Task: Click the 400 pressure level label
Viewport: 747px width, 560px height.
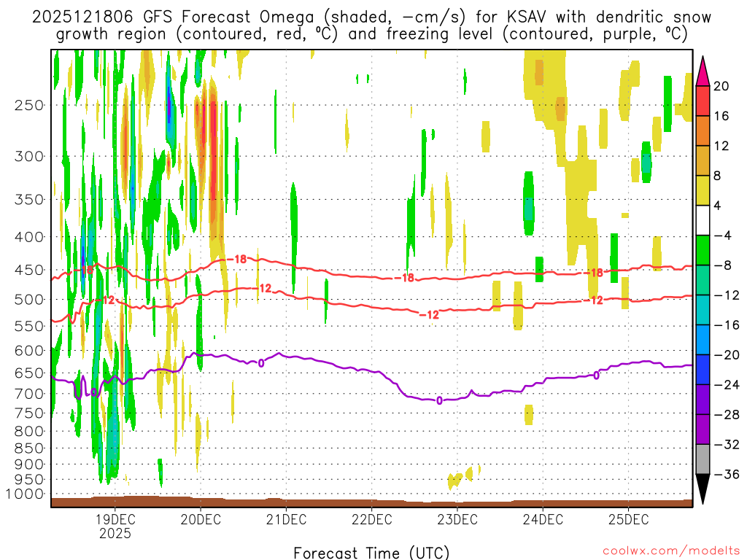Action: [29, 237]
